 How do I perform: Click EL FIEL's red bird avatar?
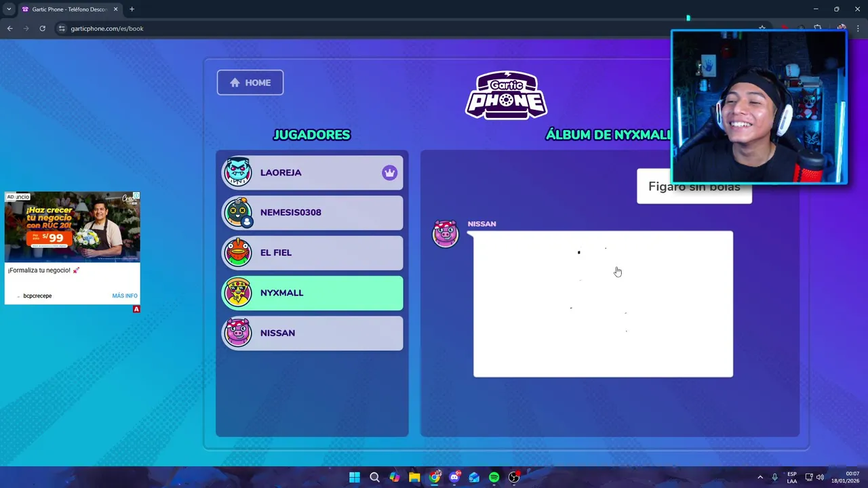click(x=238, y=252)
